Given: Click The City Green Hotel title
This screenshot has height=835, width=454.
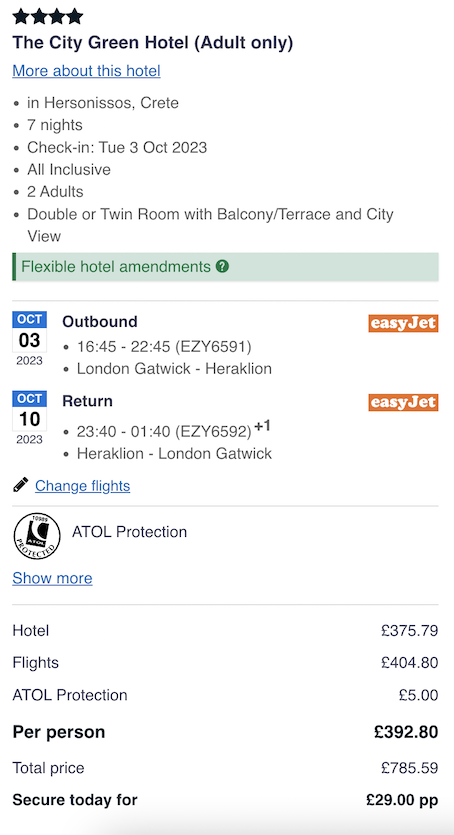Looking at the screenshot, I should tap(153, 43).
